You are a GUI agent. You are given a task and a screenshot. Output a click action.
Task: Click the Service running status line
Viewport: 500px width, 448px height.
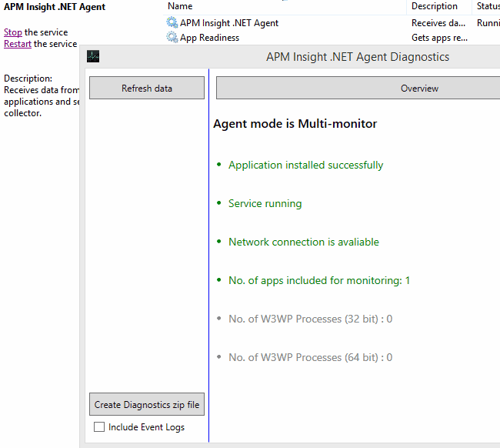(265, 204)
